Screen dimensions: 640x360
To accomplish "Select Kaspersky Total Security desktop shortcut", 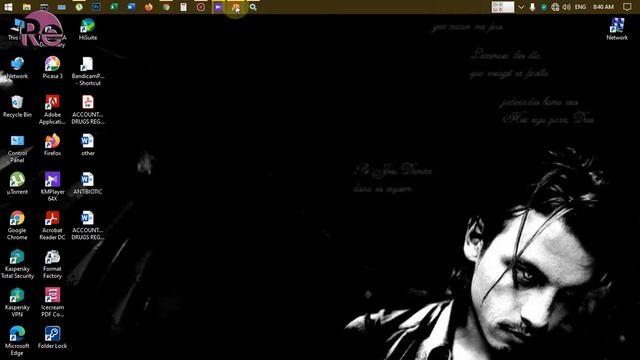I will click(x=17, y=264).
